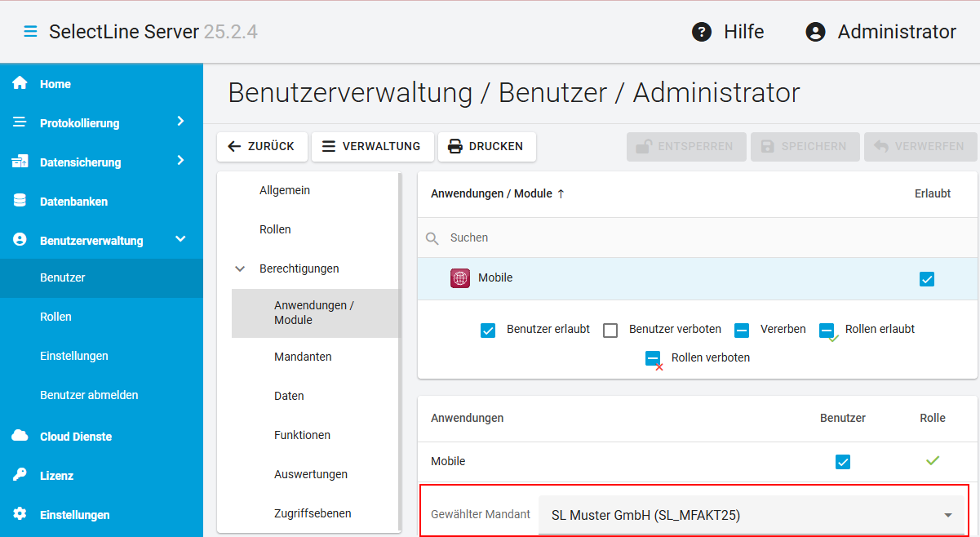This screenshot has height=537, width=980.
Task: Click the Hilfe label
Action: point(744,32)
